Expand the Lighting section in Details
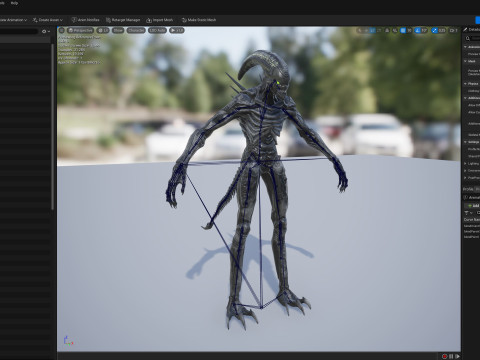The height and width of the screenshot is (360, 480). pyautogui.click(x=466, y=164)
